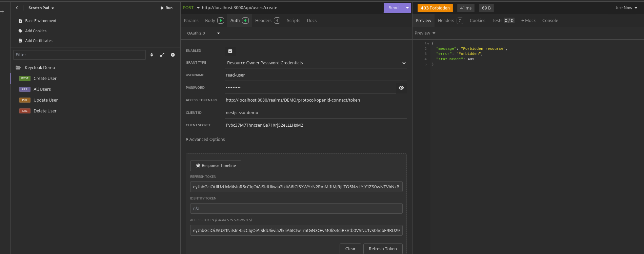644x254 pixels.
Task: Send the request
Action: point(394,8)
